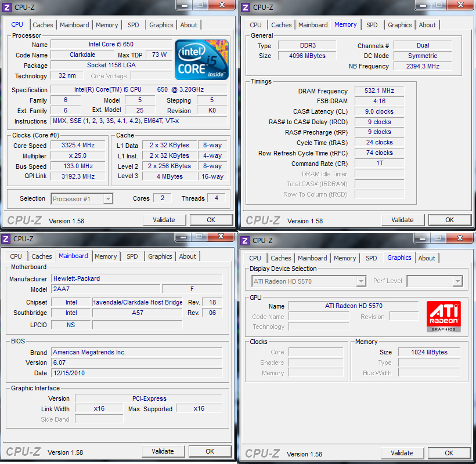Screen dimensions: 476x464
Task: Open Mainboard tab in Memory window
Action: (313, 25)
